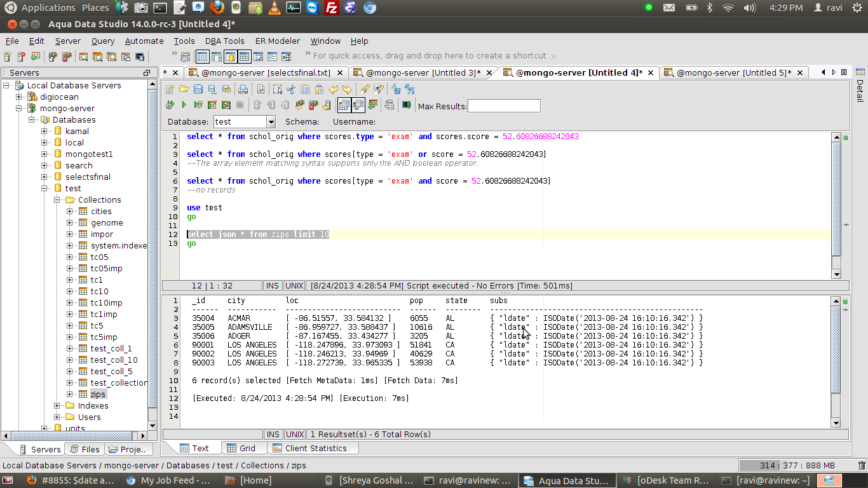
Task: Click the New Script icon in editor toolbar
Action: coord(170,90)
